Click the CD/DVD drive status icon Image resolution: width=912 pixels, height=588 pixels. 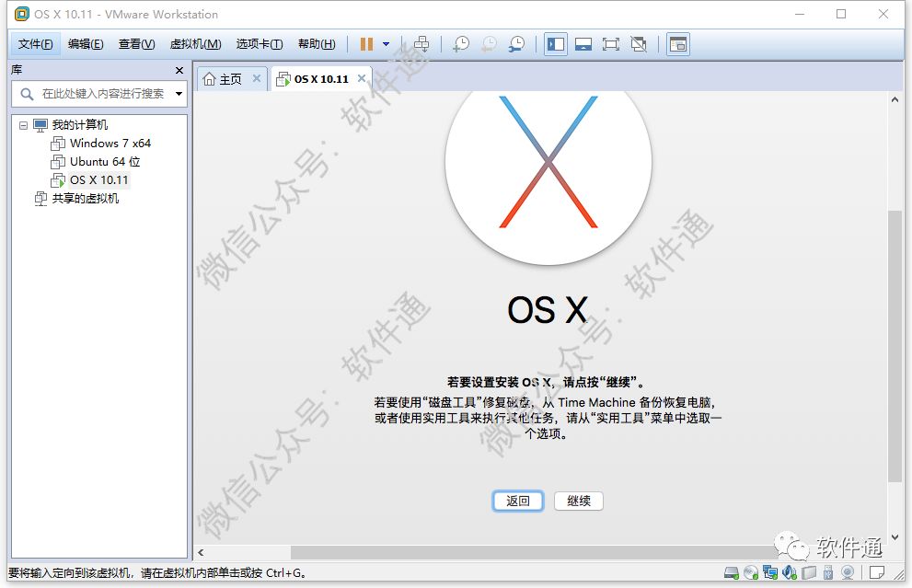[x=750, y=573]
